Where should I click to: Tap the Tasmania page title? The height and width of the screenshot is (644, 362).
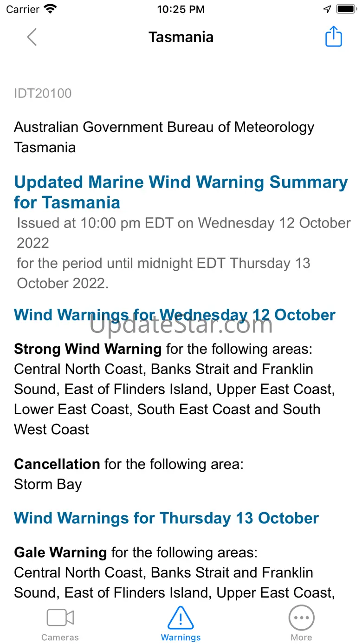pos(181,37)
